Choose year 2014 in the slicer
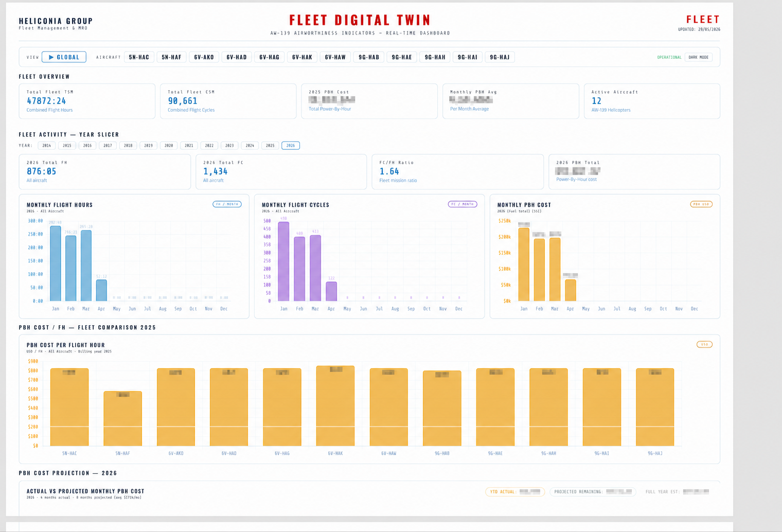Image resolution: width=782 pixels, height=532 pixels. 47,146
